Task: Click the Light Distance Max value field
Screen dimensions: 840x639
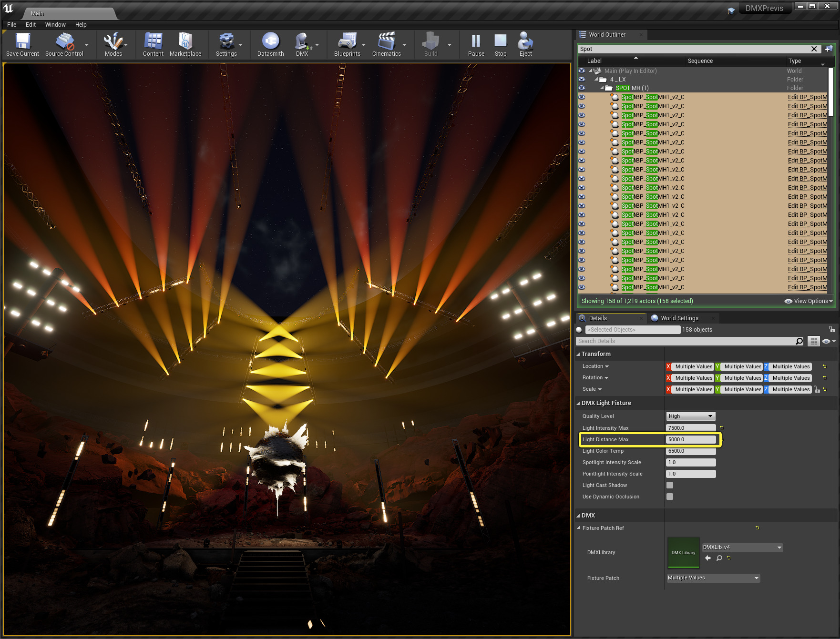Action: click(690, 439)
